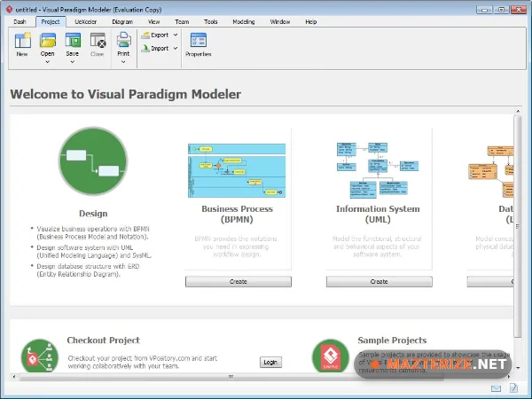The image size is (532, 399).
Task: Click the New project icon
Action: point(23,40)
